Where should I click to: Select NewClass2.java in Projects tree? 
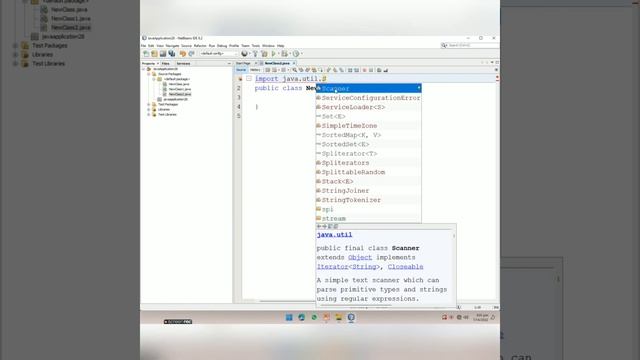[180, 94]
